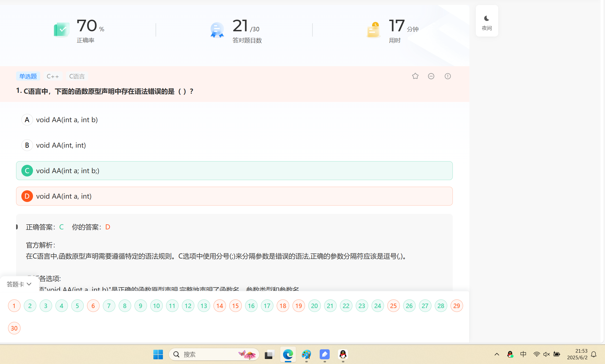Open Windows Start menu
The width and height of the screenshot is (605, 364).
[x=158, y=354]
